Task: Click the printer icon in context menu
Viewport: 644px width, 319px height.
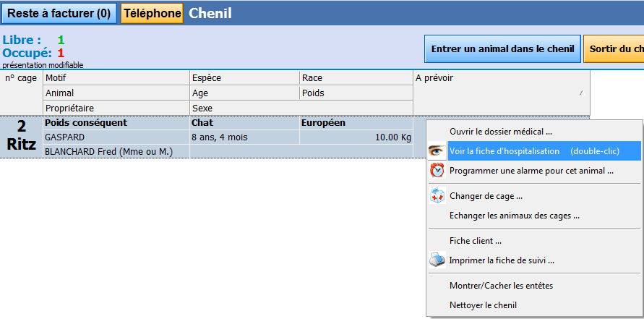Action: point(437,260)
